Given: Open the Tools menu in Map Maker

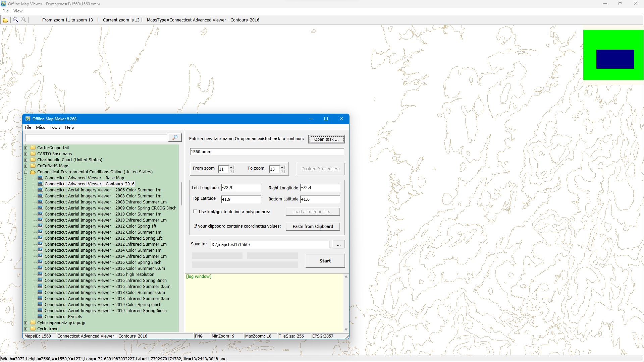Looking at the screenshot, I should (x=55, y=127).
